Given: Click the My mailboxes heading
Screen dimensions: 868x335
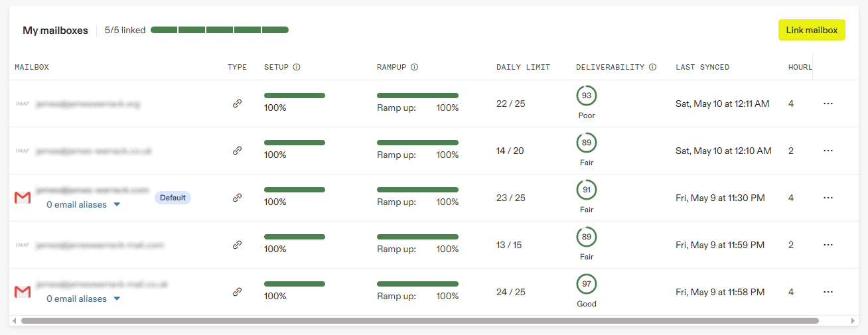Looking at the screenshot, I should [55, 30].
